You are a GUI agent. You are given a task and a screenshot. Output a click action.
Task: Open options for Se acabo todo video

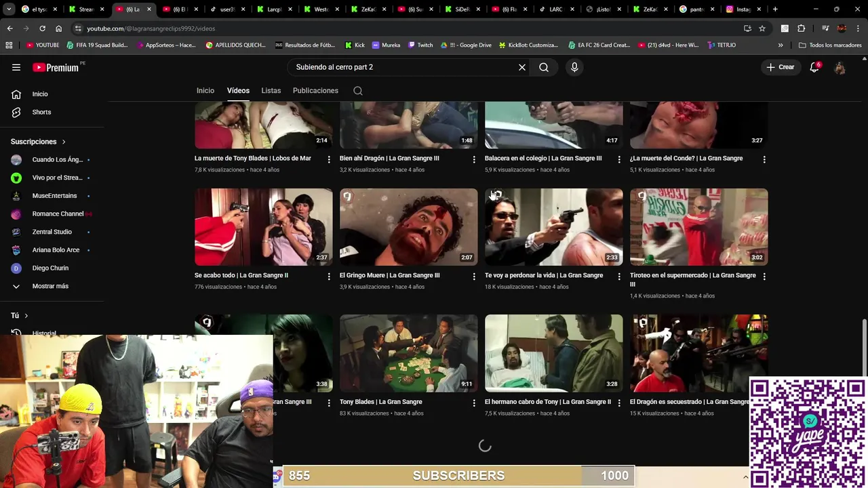point(329,277)
